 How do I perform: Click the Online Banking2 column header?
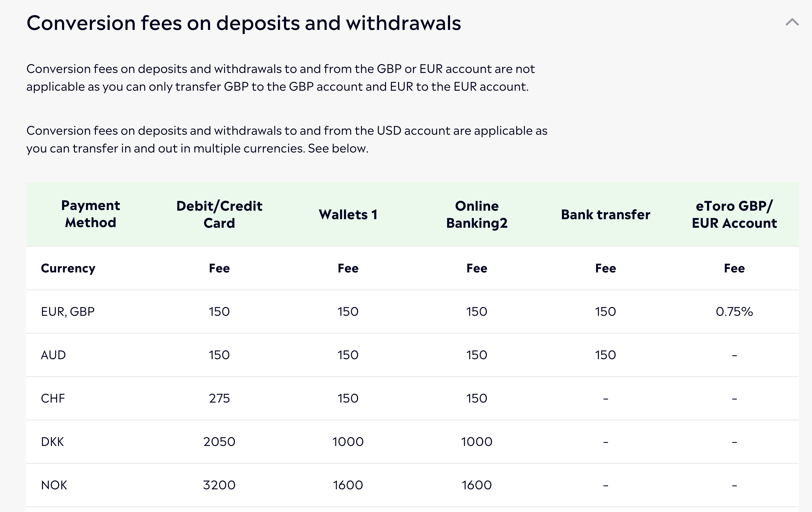click(477, 215)
